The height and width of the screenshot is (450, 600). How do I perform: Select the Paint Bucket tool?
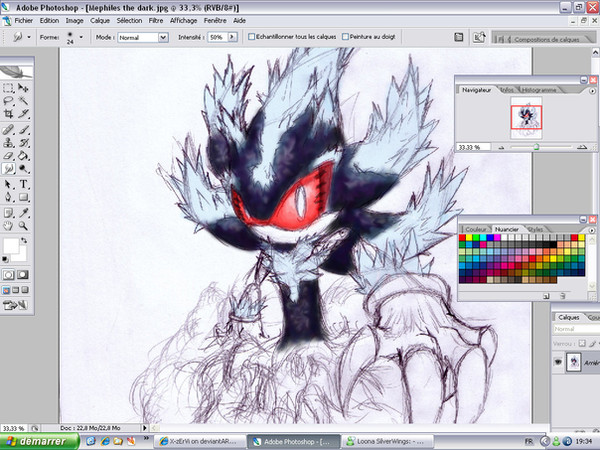click(23, 156)
